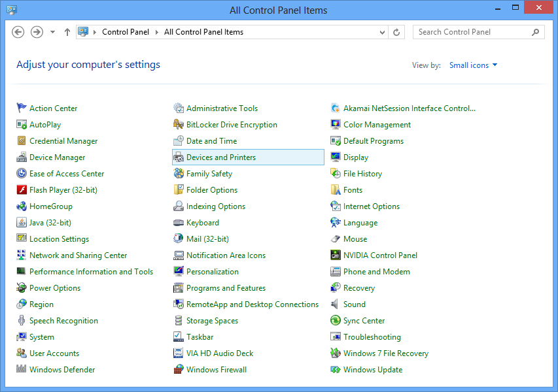
Task: Click the Network and Sharing Center icon
Action: click(22, 255)
